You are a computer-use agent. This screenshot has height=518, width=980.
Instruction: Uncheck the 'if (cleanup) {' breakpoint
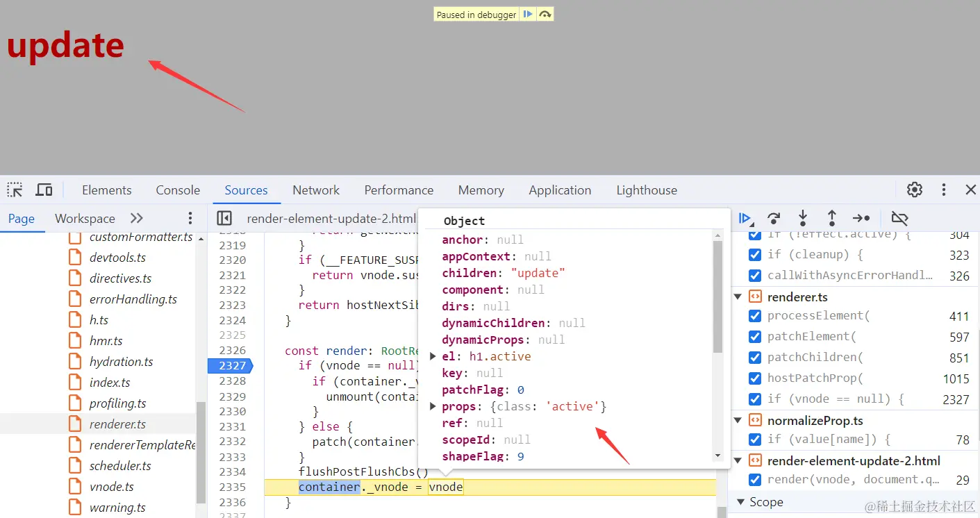(x=755, y=255)
